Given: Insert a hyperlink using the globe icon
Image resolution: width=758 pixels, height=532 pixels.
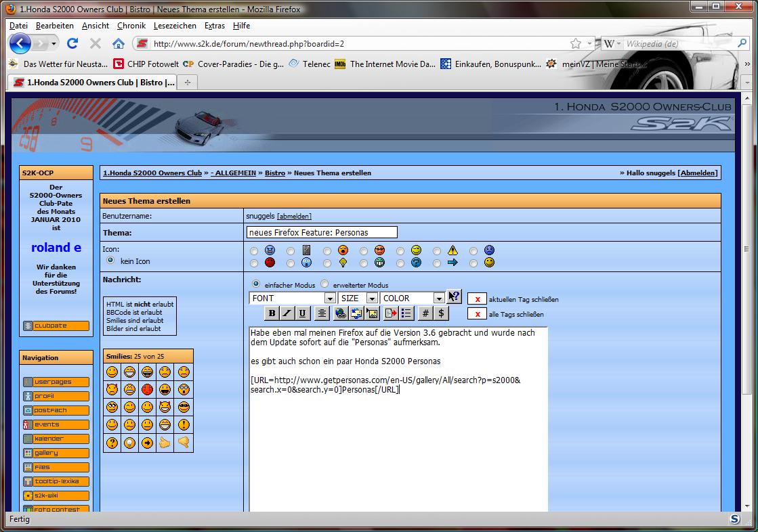Looking at the screenshot, I should (340, 313).
